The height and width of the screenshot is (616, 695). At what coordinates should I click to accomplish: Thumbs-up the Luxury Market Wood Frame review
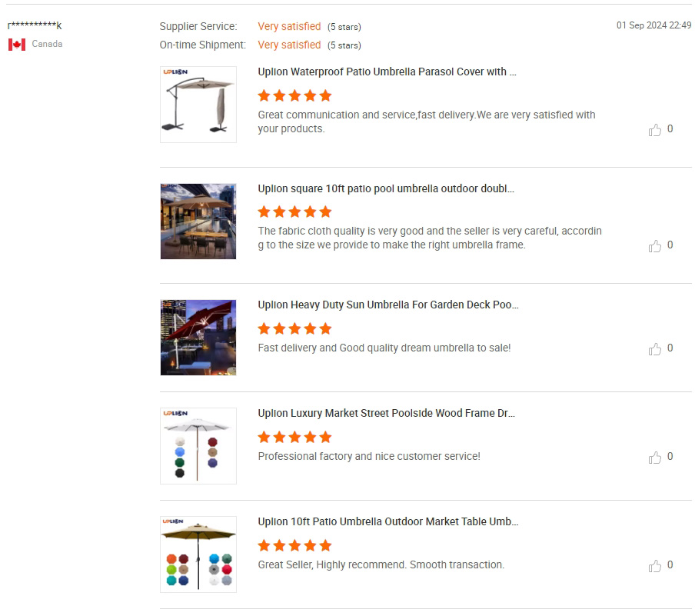[655, 458]
